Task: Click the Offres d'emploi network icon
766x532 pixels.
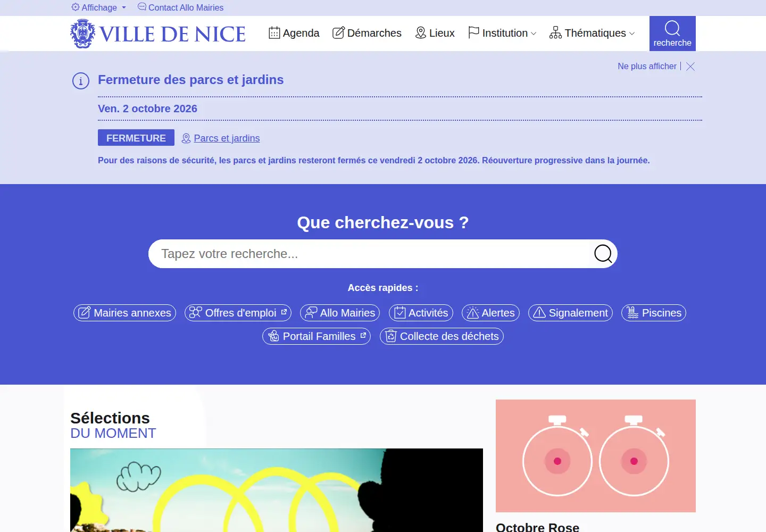Action: [196, 312]
